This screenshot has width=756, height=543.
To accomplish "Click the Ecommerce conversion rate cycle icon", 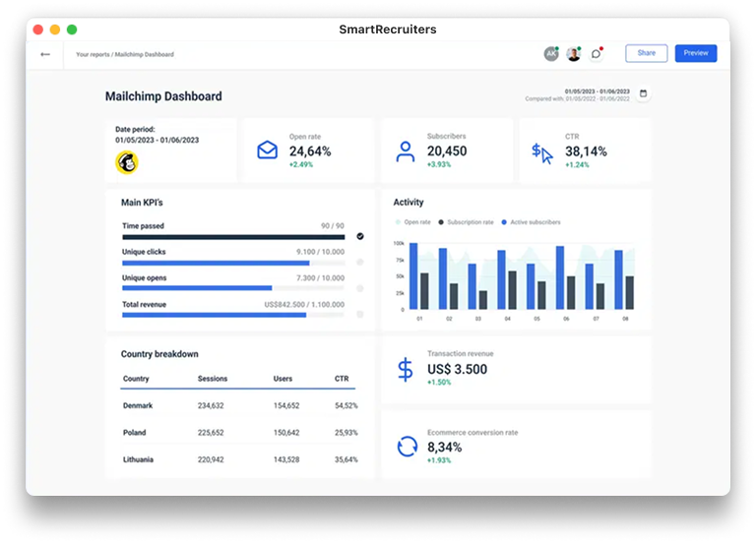I will point(408,447).
